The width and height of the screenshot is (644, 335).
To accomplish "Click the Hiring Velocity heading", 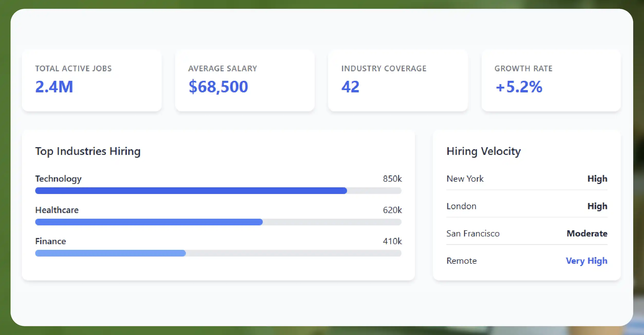I will pyautogui.click(x=484, y=151).
